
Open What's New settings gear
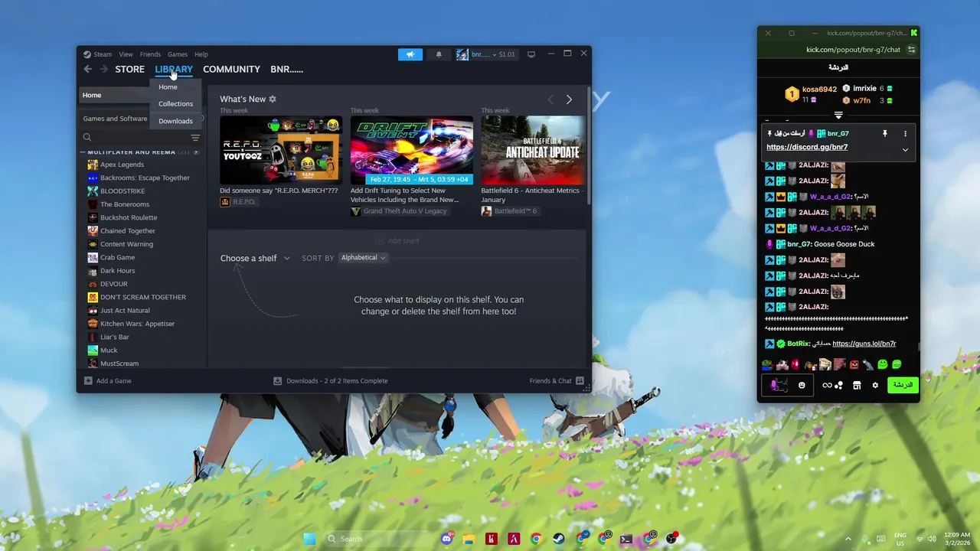pos(273,99)
